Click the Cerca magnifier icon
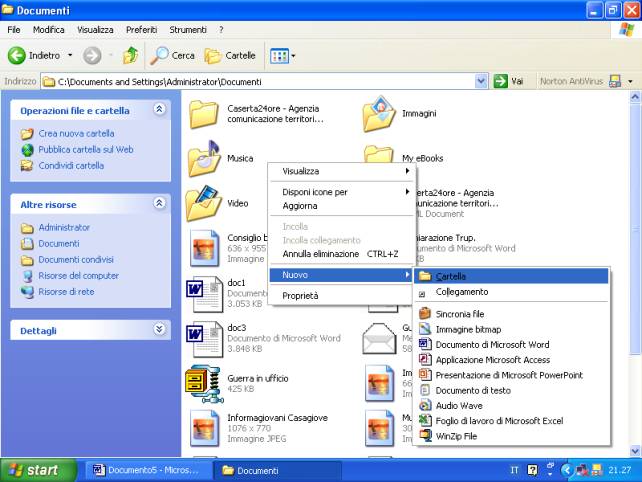The height and width of the screenshot is (482, 642). click(x=159, y=55)
